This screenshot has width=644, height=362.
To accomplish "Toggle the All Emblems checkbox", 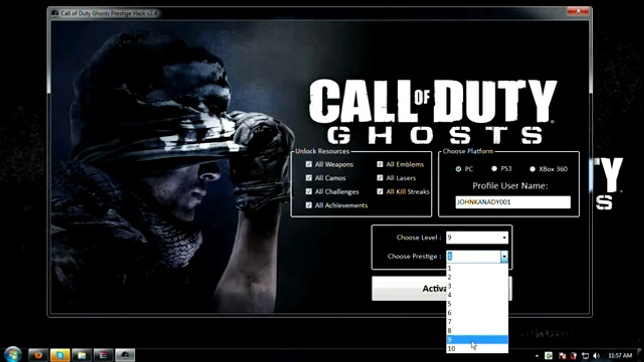I will (x=380, y=164).
